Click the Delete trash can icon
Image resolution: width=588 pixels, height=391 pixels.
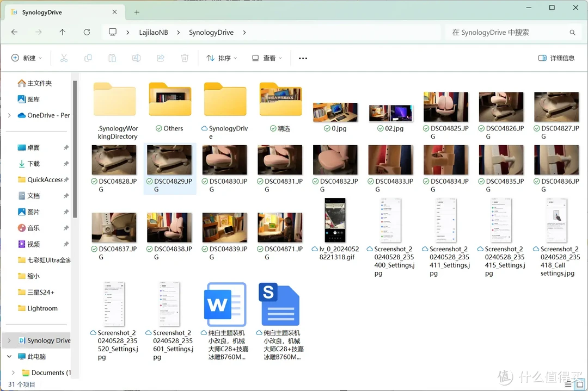tap(185, 58)
